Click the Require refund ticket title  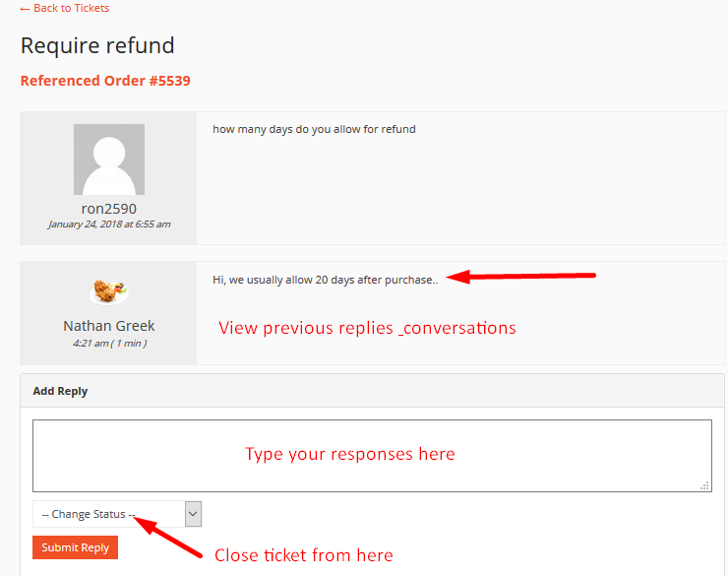coord(97,45)
